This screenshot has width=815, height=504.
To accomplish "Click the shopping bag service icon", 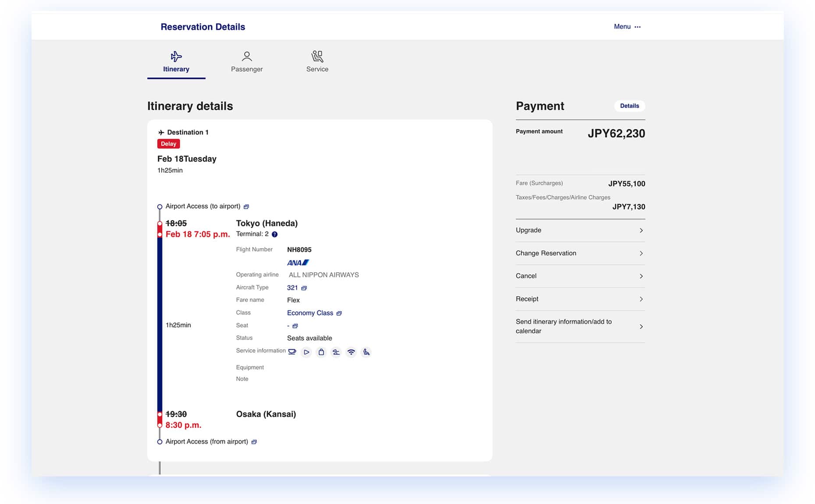I will [x=321, y=352].
